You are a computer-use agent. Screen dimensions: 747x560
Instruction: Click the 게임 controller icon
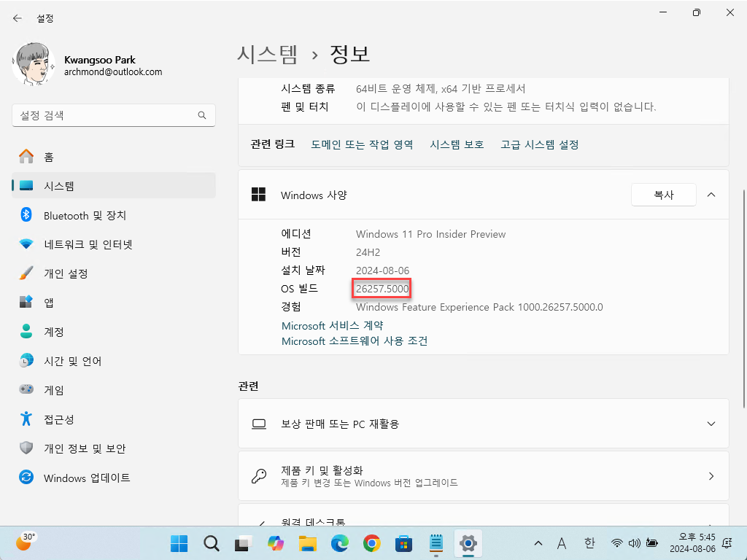pyautogui.click(x=26, y=389)
